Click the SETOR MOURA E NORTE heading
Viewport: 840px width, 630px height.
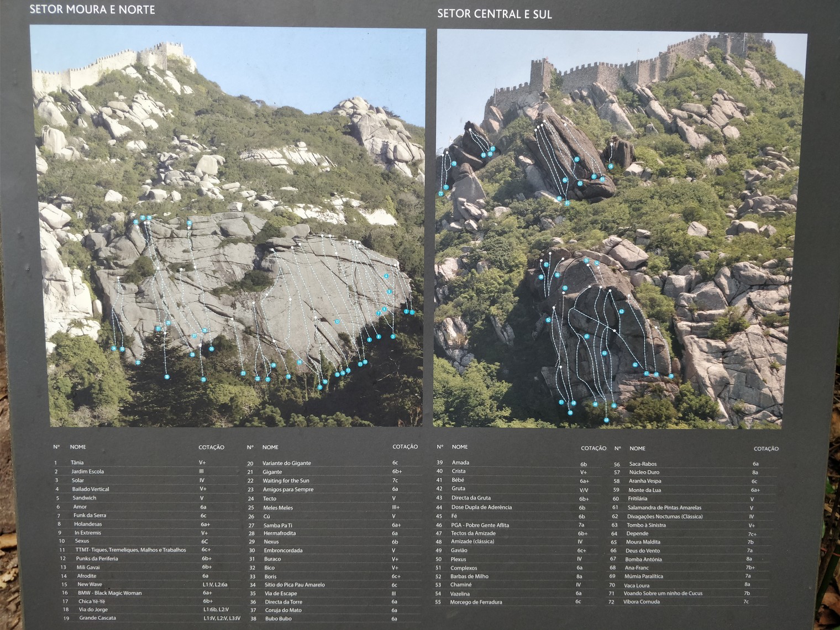click(92, 9)
